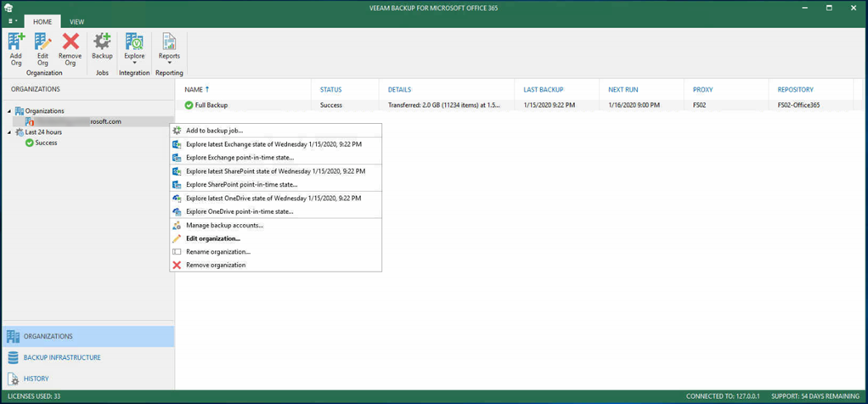Click the Veeam app icon in title bar
This screenshot has height=404, width=868.
(8, 8)
